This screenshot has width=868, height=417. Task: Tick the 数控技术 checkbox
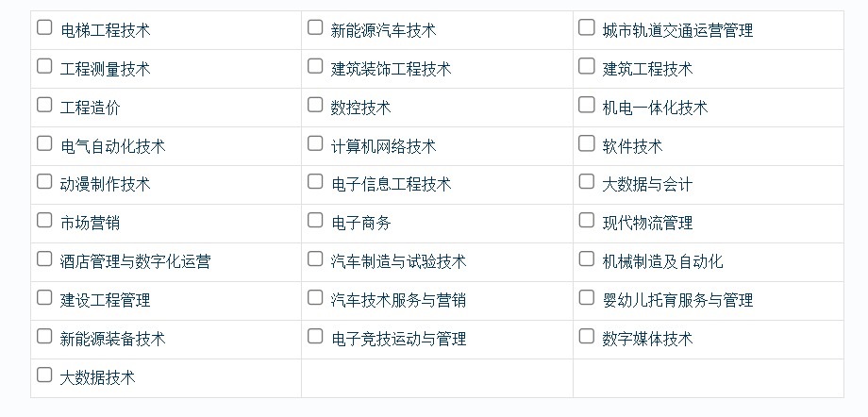tap(315, 105)
